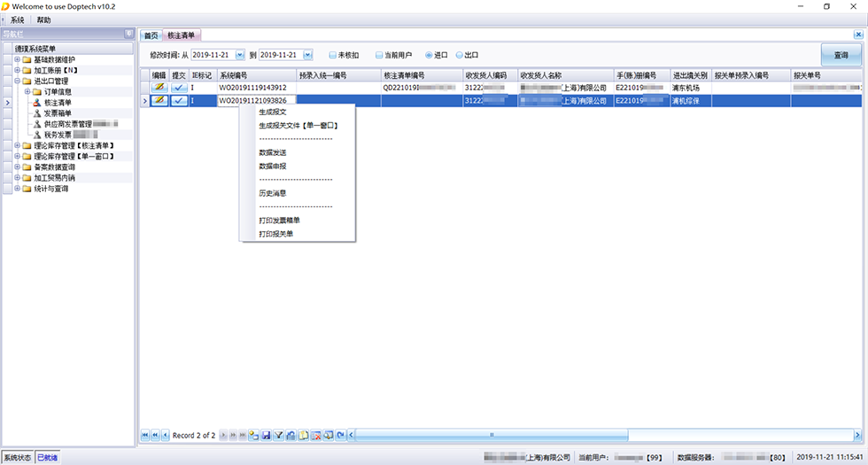Click the 核注清单编号 column header

pyautogui.click(x=422, y=75)
